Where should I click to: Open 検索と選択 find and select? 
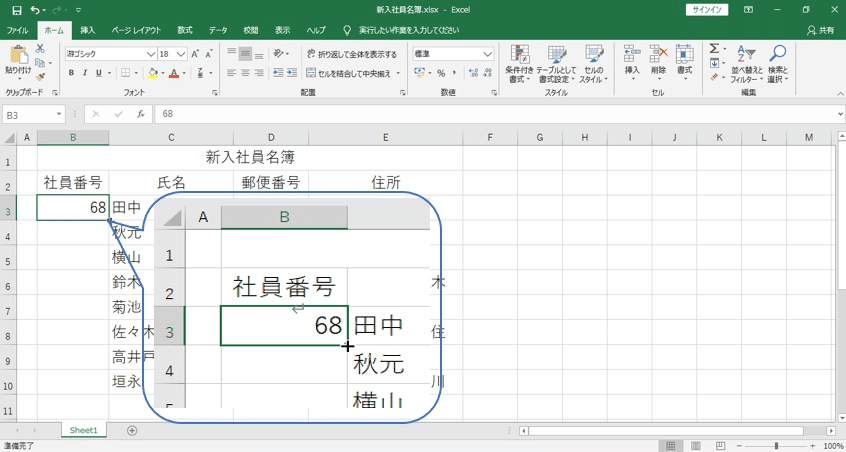pos(778,64)
